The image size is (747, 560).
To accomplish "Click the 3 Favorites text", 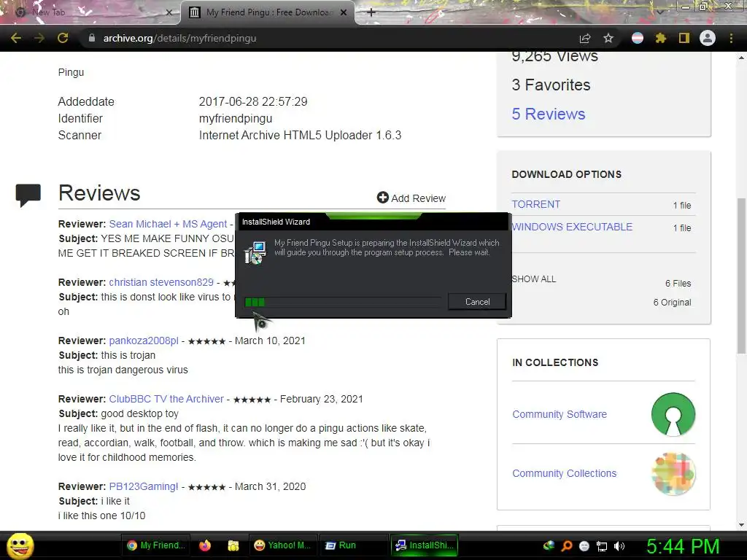I will (551, 85).
